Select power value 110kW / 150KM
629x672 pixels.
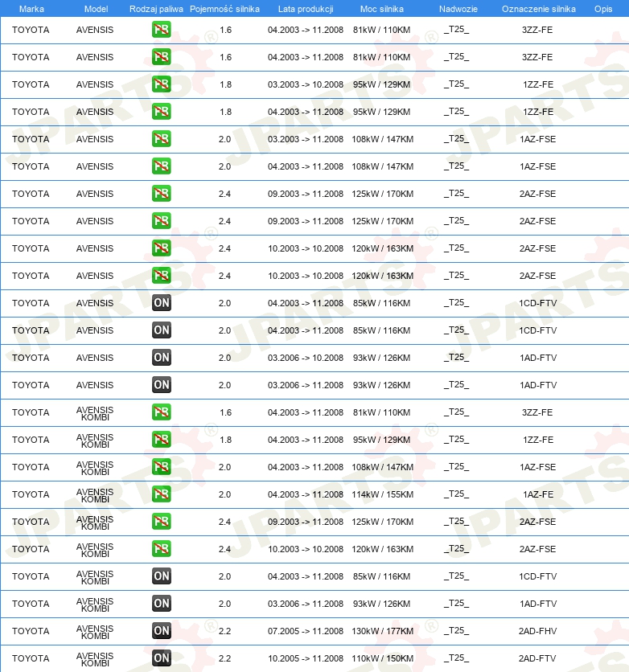382,658
